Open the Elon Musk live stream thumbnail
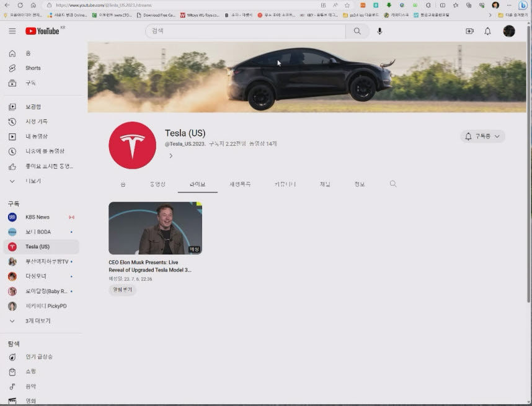Screen dimensions: 532x406 155,228
